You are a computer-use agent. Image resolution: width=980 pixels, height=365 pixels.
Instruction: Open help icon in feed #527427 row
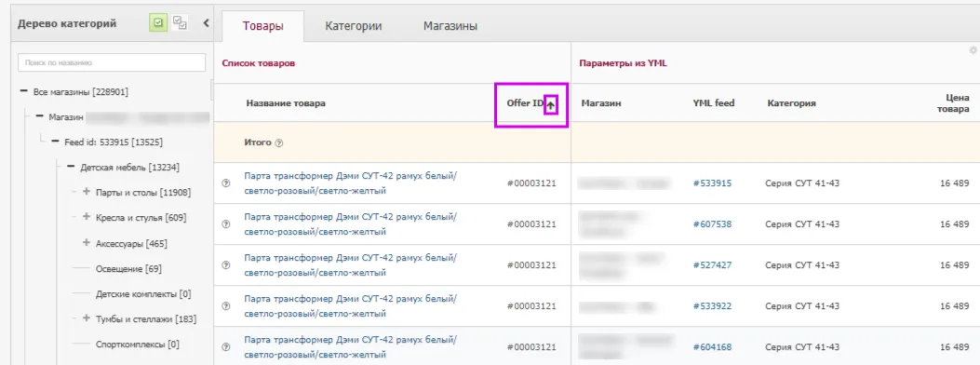pyautogui.click(x=226, y=265)
